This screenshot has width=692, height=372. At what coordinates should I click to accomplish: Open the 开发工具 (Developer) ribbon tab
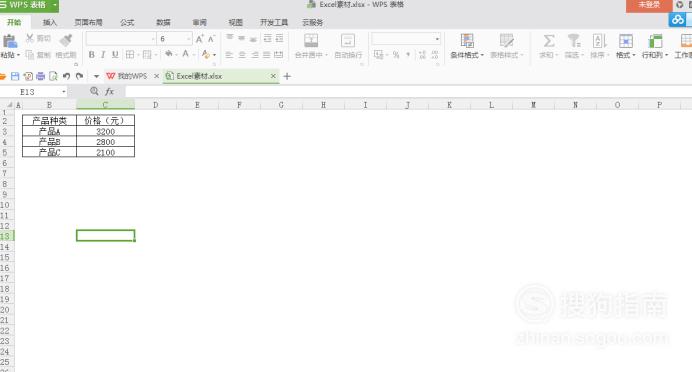tap(274, 23)
